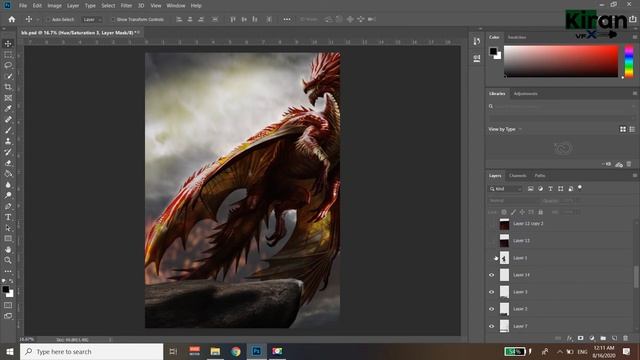
Task: Open the layer filter Kind dropdown
Action: [505, 189]
